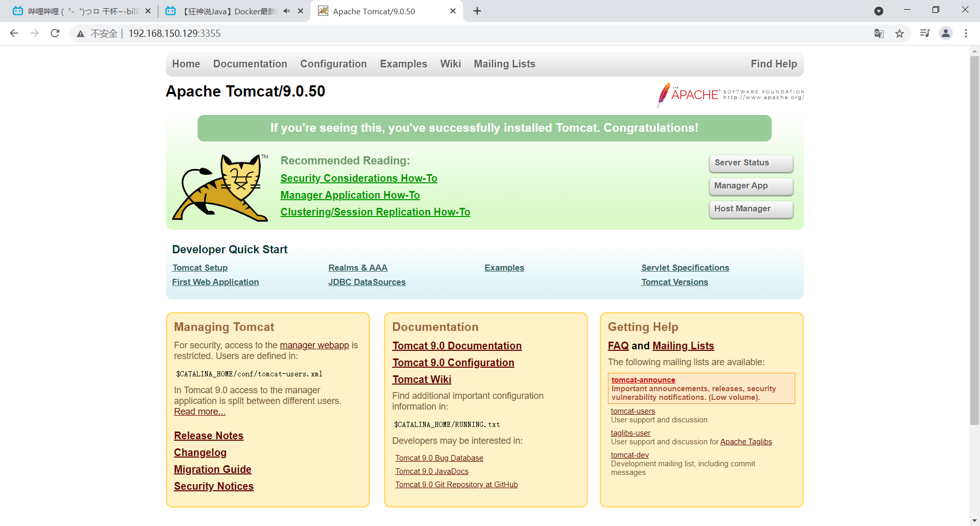Open First Web Application link
980x526 pixels.
click(215, 282)
